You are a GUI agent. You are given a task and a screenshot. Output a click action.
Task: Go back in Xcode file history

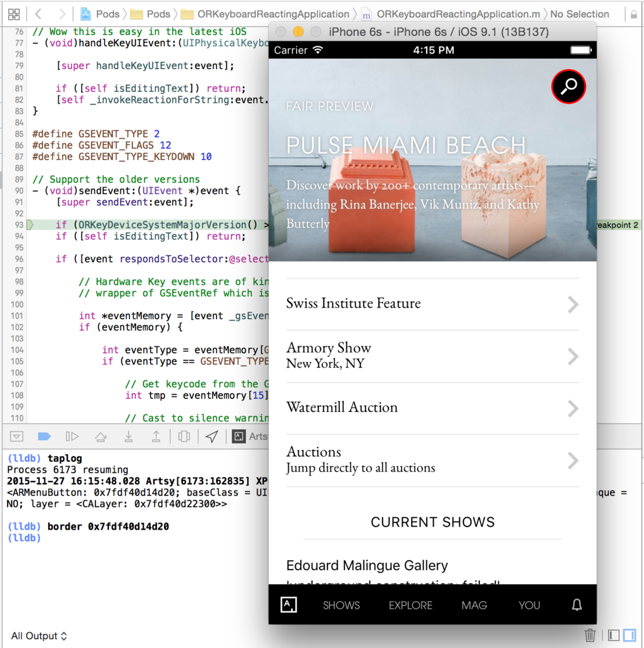coord(38,15)
